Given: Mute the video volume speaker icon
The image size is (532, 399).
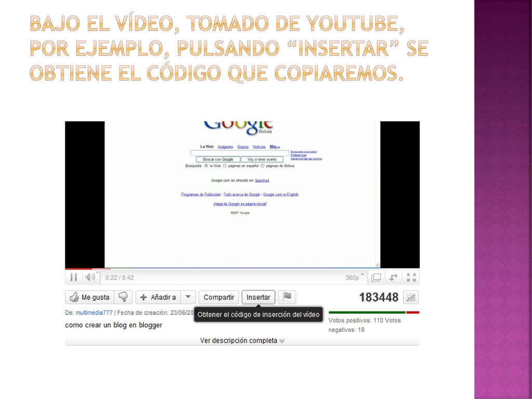Looking at the screenshot, I should pos(90,277).
